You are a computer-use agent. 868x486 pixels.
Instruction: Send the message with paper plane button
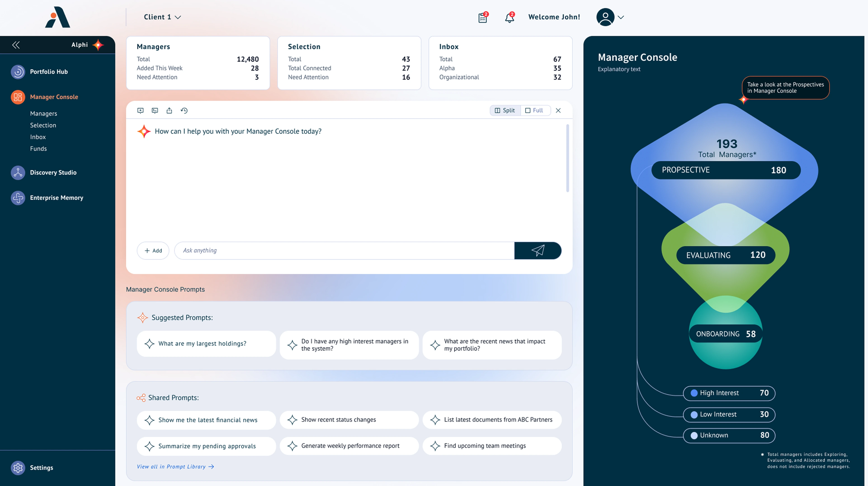click(x=538, y=251)
